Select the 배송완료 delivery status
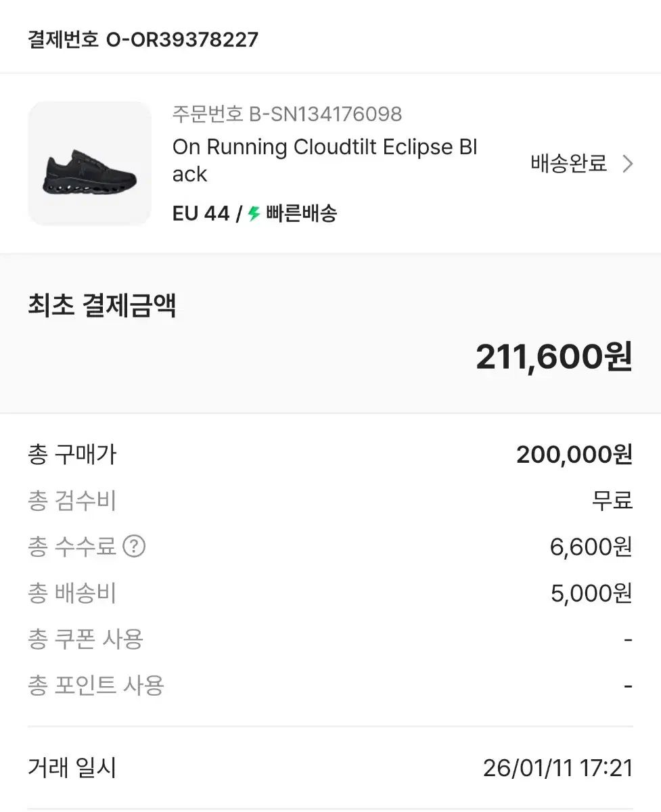661x812 pixels. pos(568,164)
